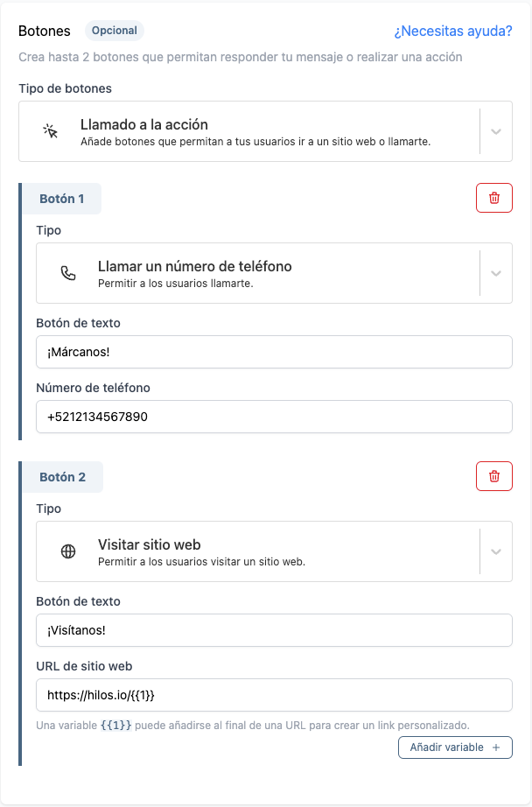This screenshot has height=807, width=532.
Task: Delete Botón 1 with its trash icon
Action: tap(494, 198)
